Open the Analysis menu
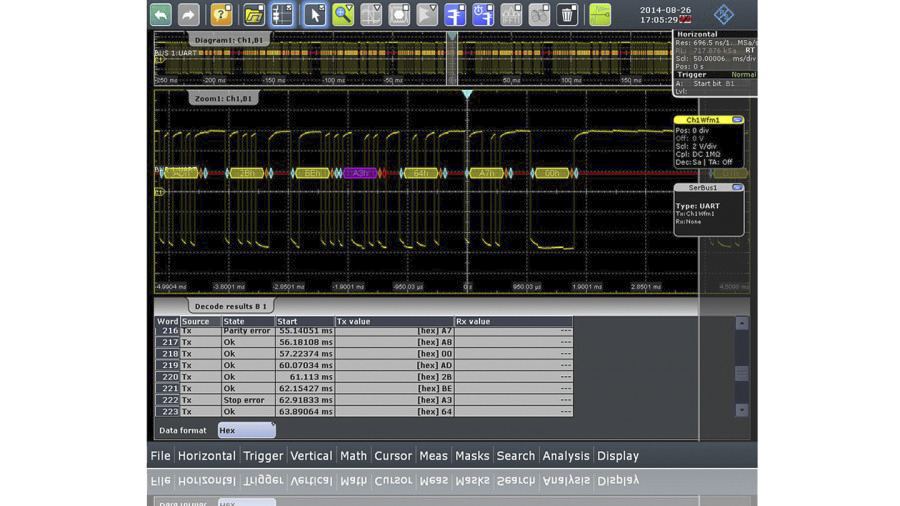Screen dimensions: 900x506 click(566, 456)
